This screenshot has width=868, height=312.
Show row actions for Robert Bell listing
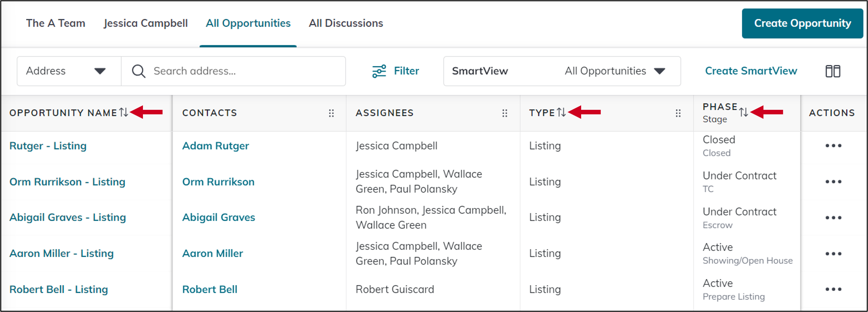click(833, 289)
